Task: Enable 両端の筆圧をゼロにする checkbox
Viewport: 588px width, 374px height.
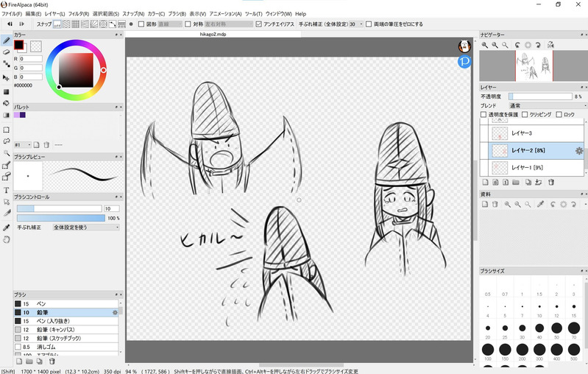Action: tap(369, 24)
